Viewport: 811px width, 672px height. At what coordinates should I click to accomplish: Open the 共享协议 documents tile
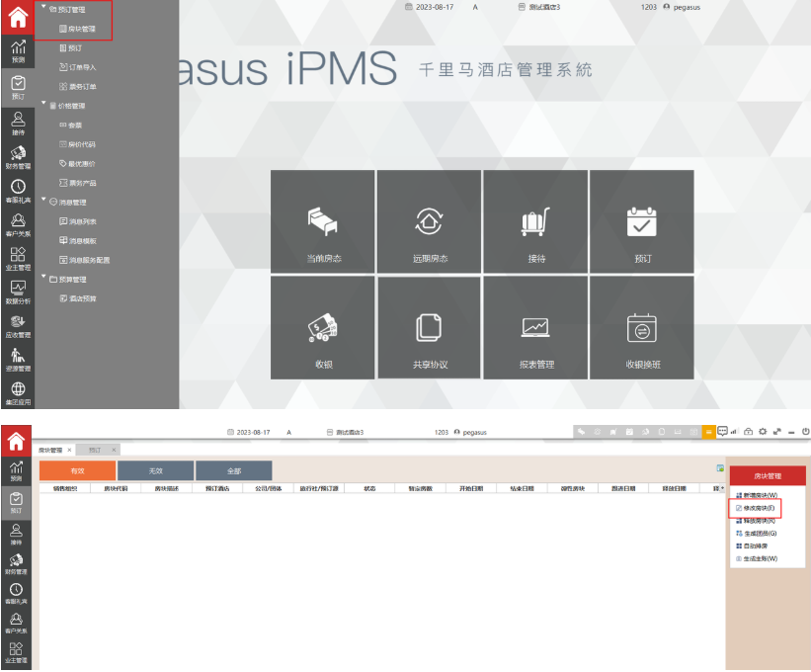coord(430,327)
